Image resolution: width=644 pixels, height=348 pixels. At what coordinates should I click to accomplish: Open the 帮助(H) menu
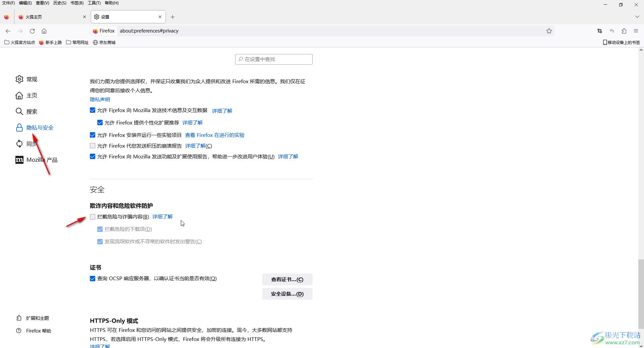pyautogui.click(x=112, y=3)
